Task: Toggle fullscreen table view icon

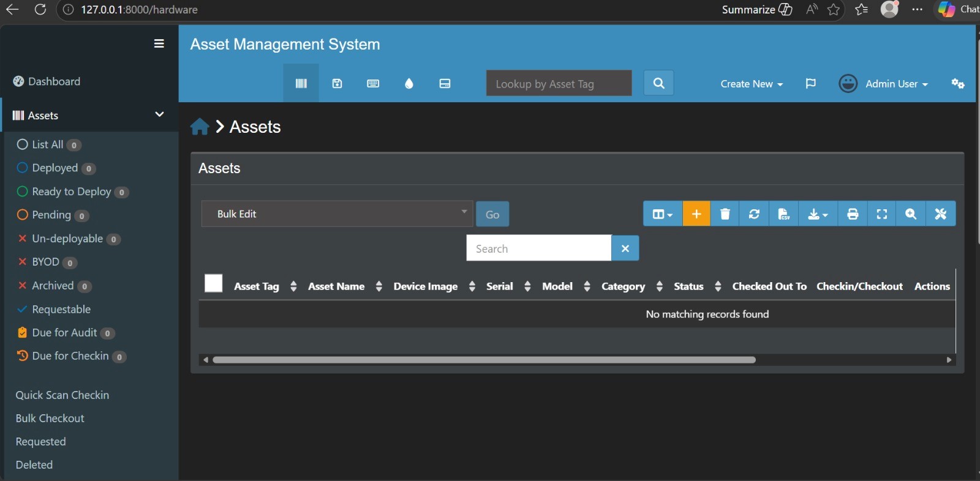Action: pos(882,214)
